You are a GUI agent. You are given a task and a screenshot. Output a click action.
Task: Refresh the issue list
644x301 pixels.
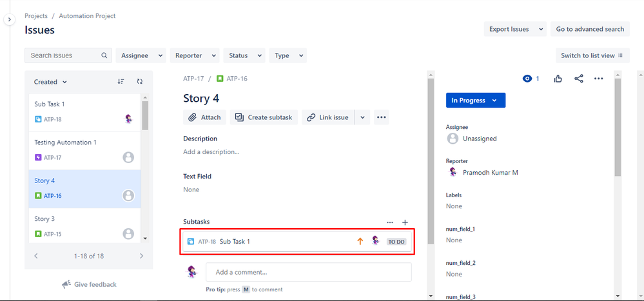[x=140, y=82]
